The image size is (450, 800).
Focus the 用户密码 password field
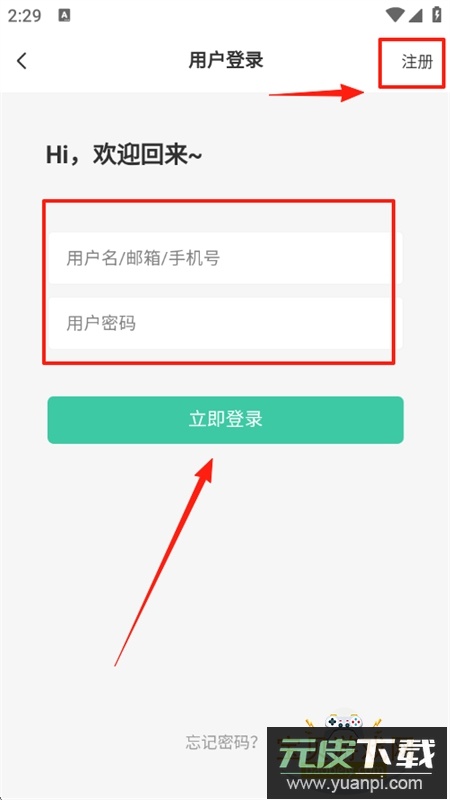pos(225,323)
